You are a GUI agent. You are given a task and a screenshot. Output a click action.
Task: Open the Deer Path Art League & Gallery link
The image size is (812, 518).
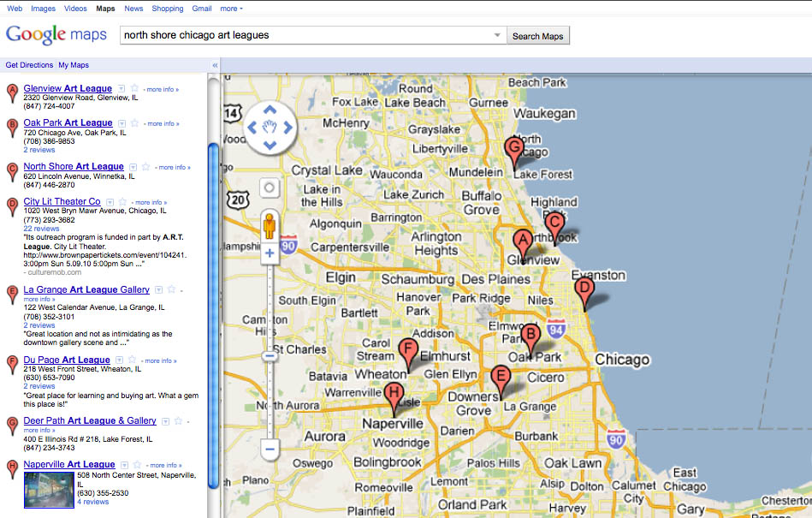[90, 420]
